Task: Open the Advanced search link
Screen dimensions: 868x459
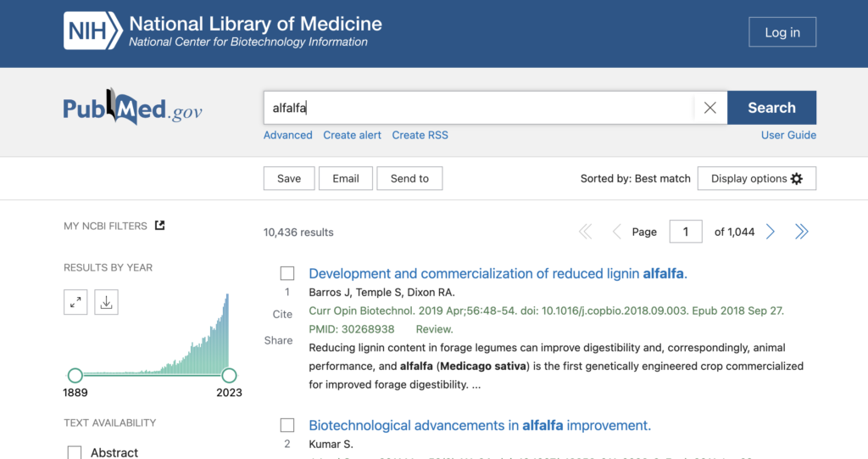Action: (x=288, y=135)
